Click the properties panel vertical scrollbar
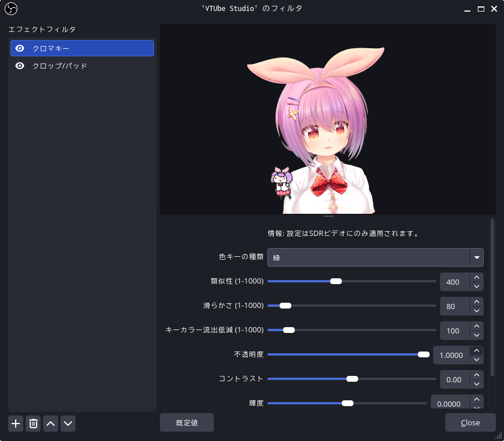This screenshot has width=504, height=441. tap(492, 296)
